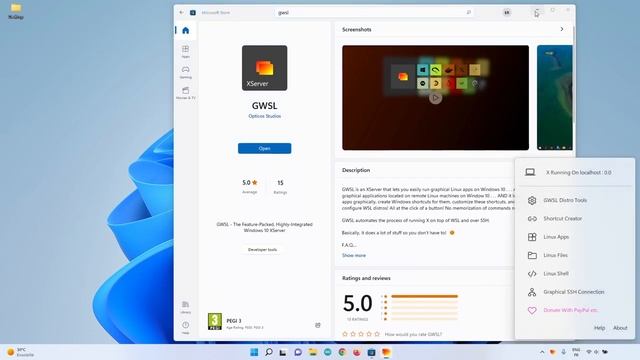640x360 pixels.
Task: Click the Developer tools category tag
Action: click(262, 249)
